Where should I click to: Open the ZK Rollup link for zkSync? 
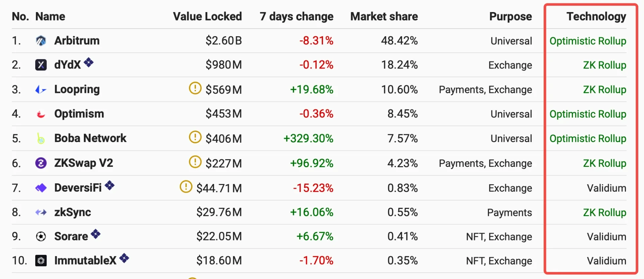[604, 213]
